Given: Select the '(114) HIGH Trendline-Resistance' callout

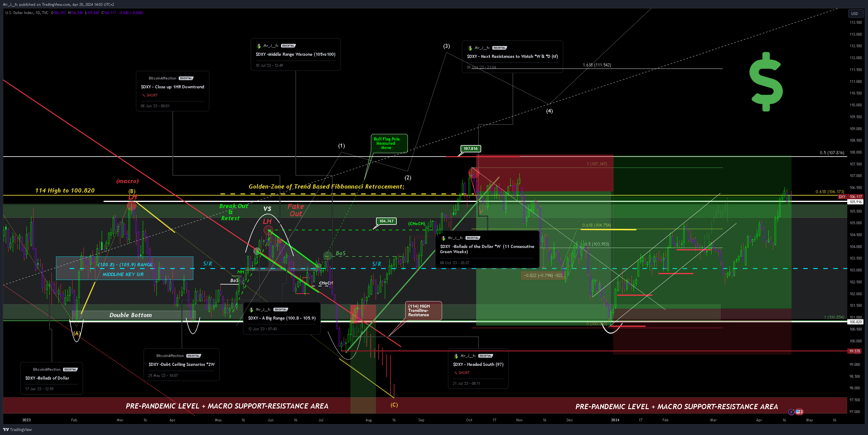Looking at the screenshot, I should [423, 311].
